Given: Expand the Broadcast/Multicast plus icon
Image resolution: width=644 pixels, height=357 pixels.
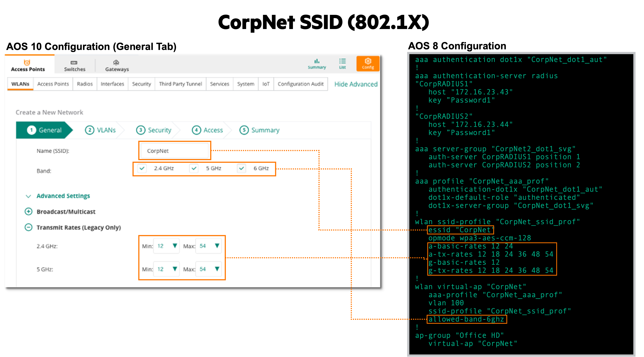Looking at the screenshot, I should point(28,212).
